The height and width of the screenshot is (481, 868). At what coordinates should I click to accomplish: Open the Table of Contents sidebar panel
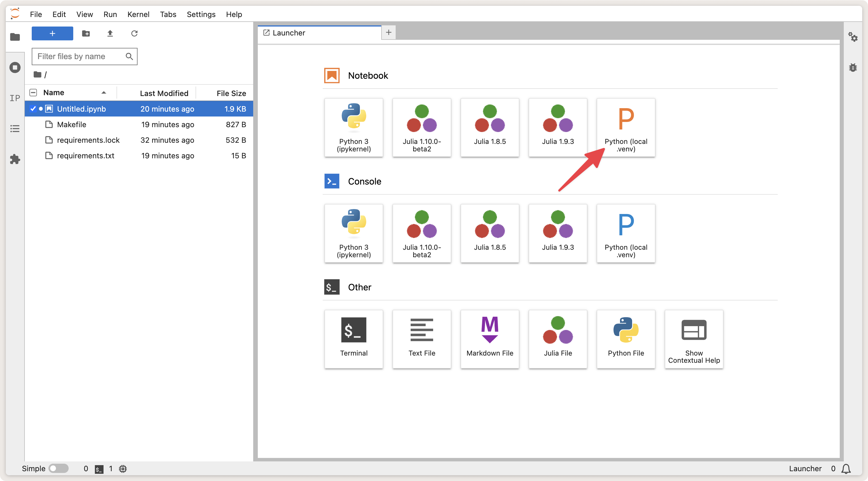coord(15,128)
